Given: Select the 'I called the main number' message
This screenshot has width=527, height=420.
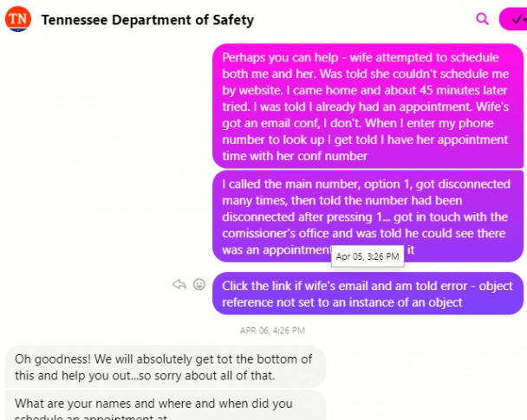Looking at the screenshot, I should click(x=368, y=216).
